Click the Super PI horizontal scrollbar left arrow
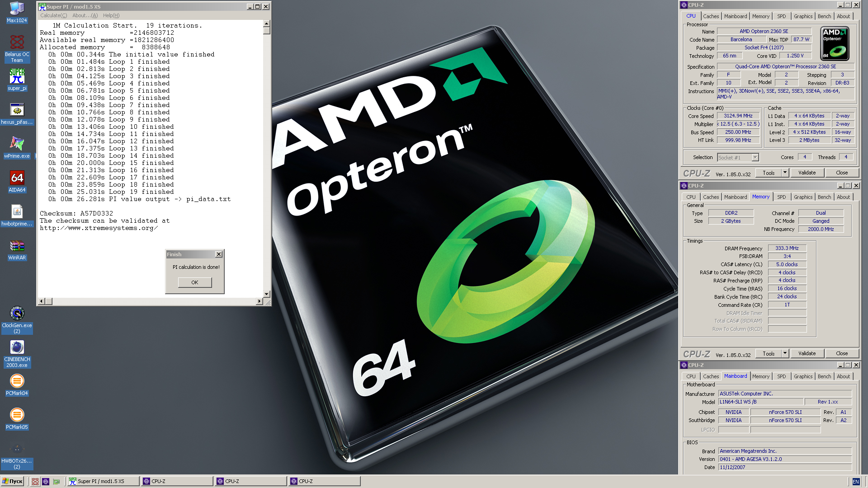Viewport: 868px width, 488px height. pyautogui.click(x=42, y=301)
